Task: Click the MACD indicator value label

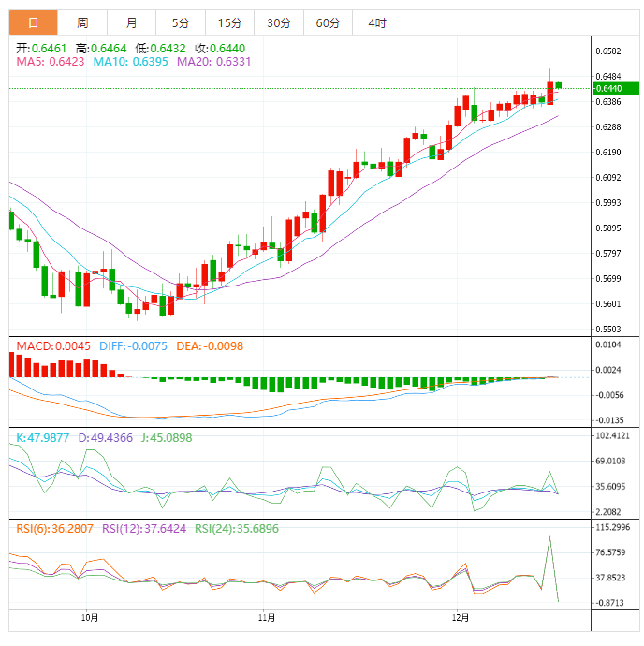Action: (x=52, y=345)
